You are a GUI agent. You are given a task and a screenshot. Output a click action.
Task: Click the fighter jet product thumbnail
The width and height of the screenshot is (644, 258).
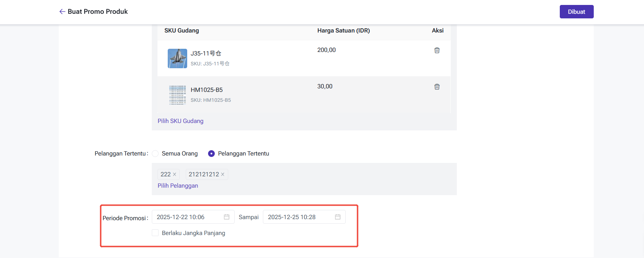tap(177, 58)
